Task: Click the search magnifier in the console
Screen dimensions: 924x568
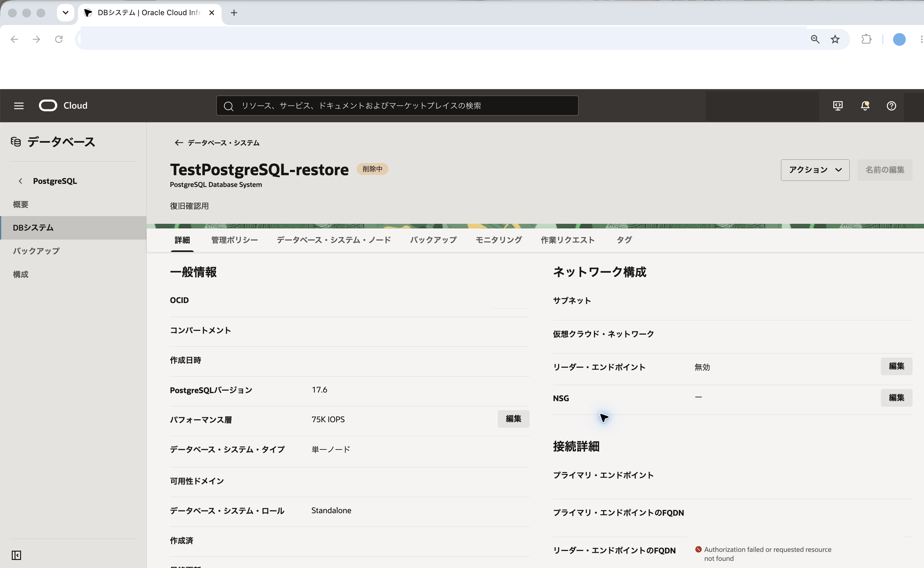Action: click(228, 106)
